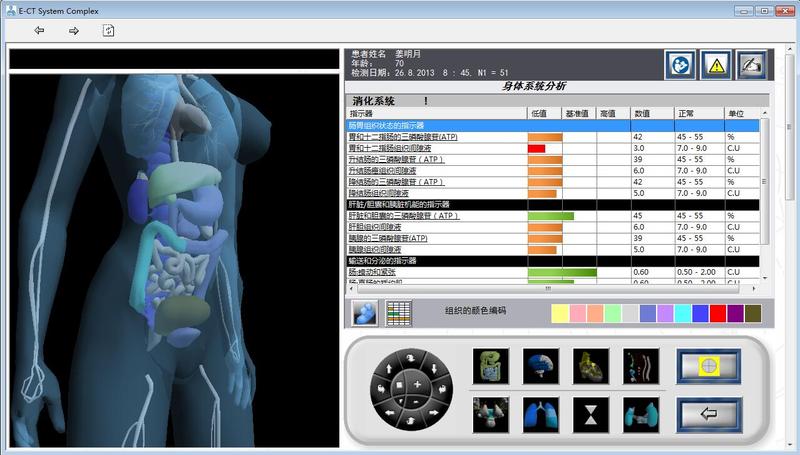Screen dimensions: 800x455
Task: Pick the red tissue color swatch
Action: point(717,313)
